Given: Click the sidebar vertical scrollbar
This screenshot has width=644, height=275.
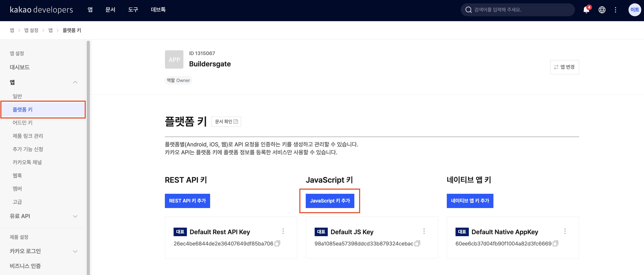Looking at the screenshot, I should [x=88, y=157].
